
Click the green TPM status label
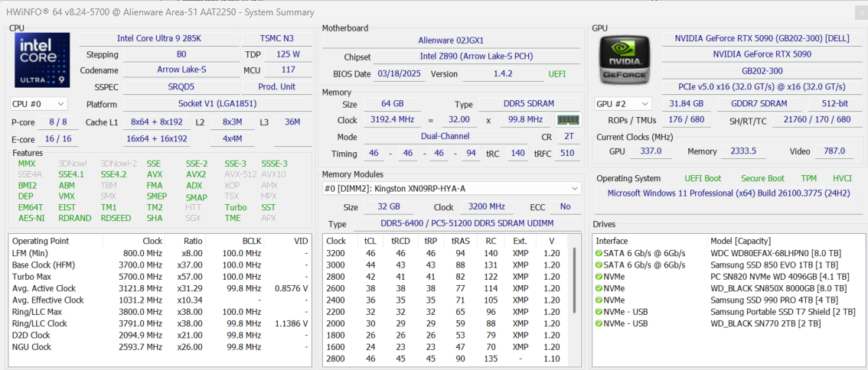[x=808, y=179]
